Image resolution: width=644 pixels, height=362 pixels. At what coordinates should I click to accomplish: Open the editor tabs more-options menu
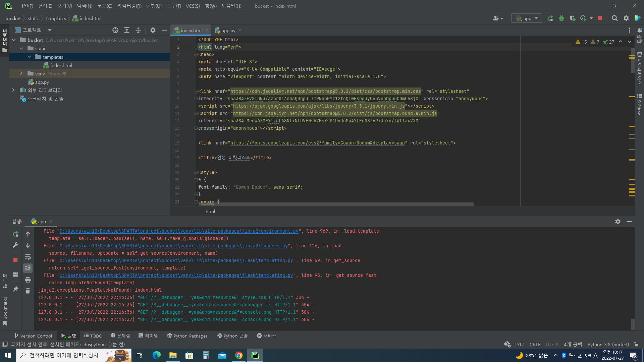(x=630, y=30)
